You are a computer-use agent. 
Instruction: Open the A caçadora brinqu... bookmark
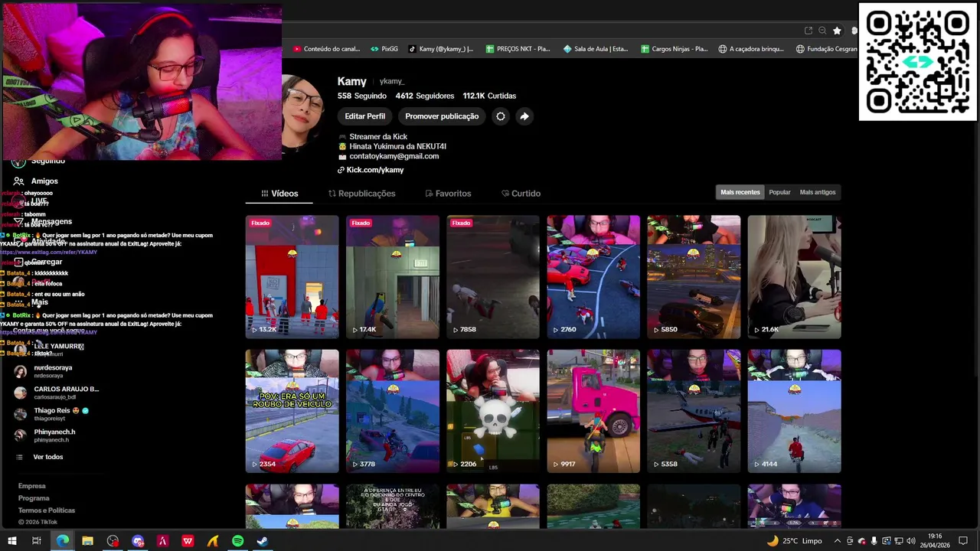point(751,49)
